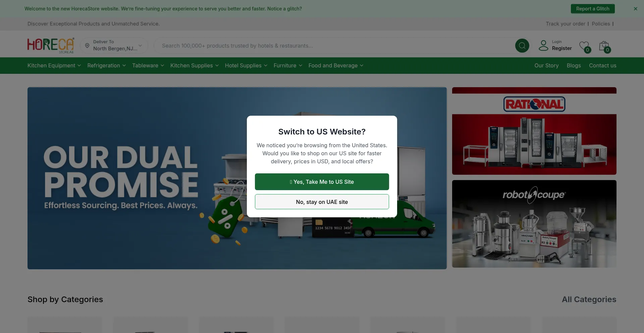This screenshot has width=644, height=333.
Task: Click the location pin icon
Action: 87,46
